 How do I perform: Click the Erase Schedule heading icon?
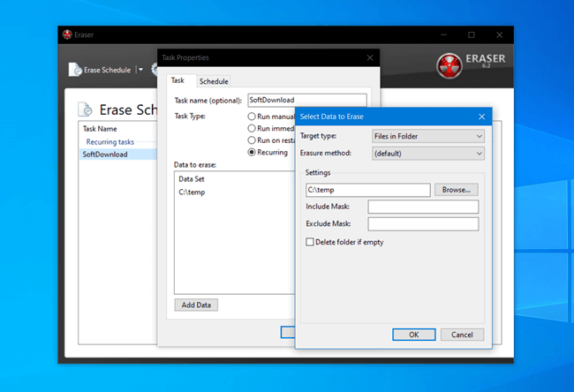86,110
